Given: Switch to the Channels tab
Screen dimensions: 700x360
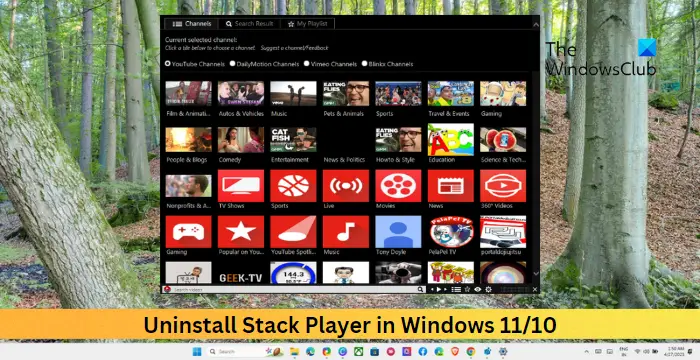Looking at the screenshot, I should 192,24.
